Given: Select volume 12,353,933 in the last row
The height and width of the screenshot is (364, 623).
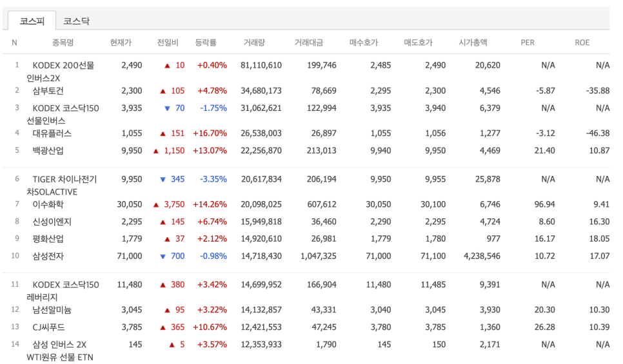Looking at the screenshot, I should (261, 345).
